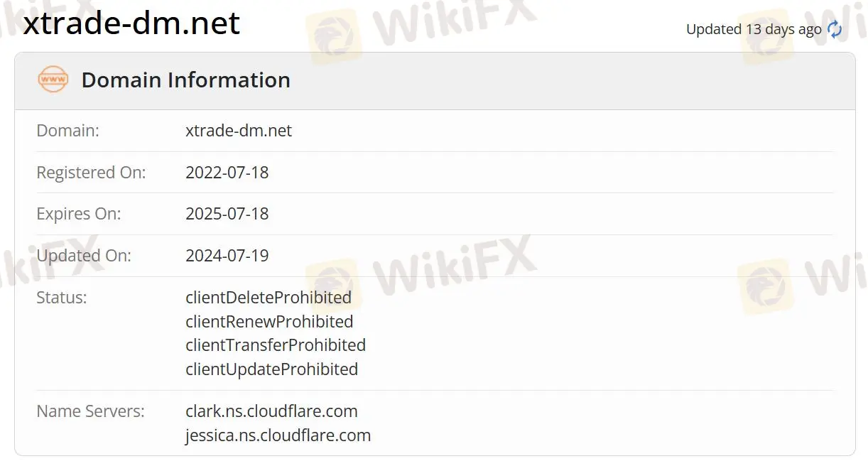Click the Domain value xtrade-dm.net
The image size is (868, 471).
(239, 131)
